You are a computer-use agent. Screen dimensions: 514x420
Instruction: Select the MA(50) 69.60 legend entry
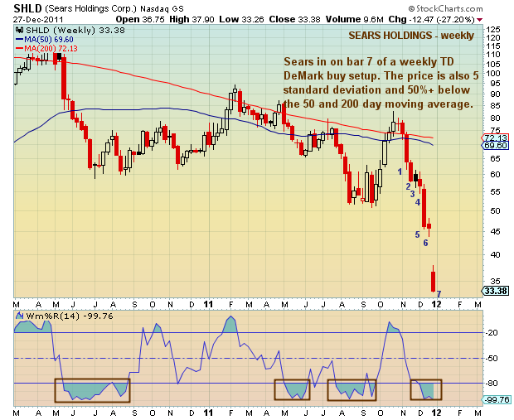[45, 40]
